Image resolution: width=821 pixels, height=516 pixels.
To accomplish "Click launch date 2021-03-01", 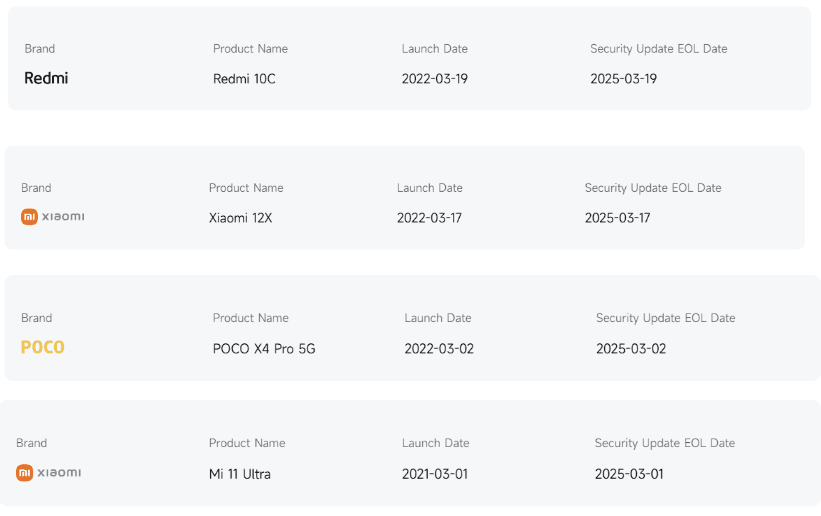I will pyautogui.click(x=435, y=474).
